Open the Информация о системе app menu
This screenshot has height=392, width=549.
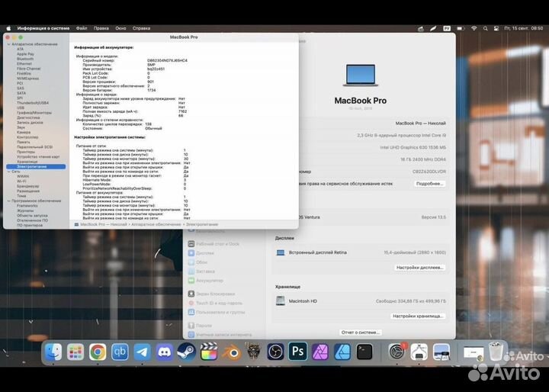[x=43, y=28]
